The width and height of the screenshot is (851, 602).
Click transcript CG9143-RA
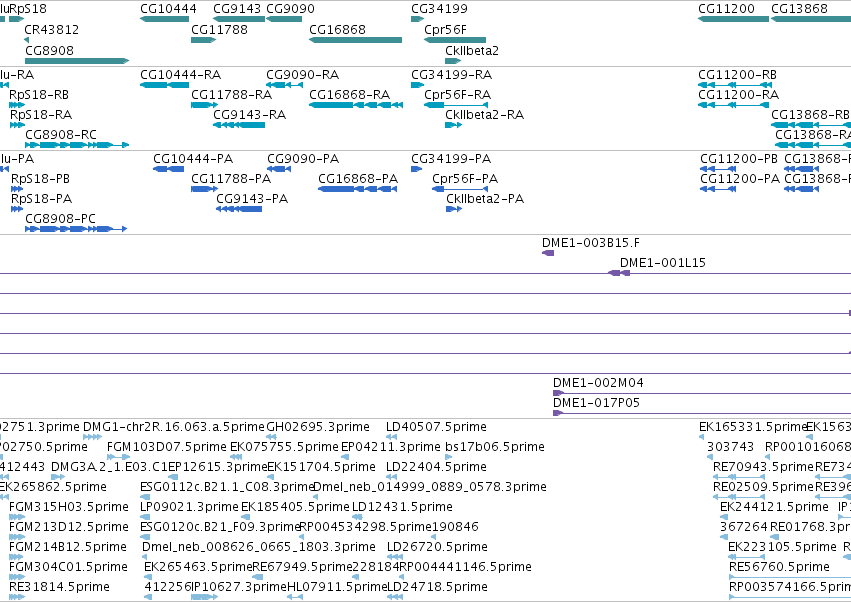pos(239,125)
